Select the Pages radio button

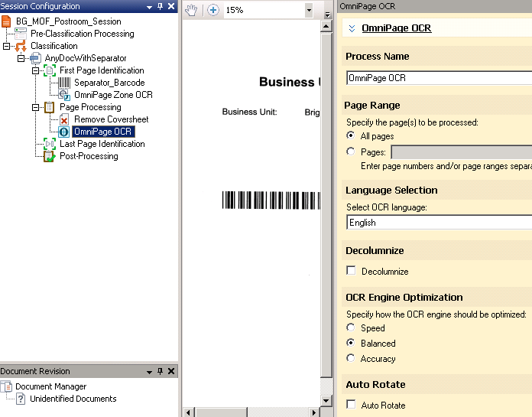click(x=351, y=151)
